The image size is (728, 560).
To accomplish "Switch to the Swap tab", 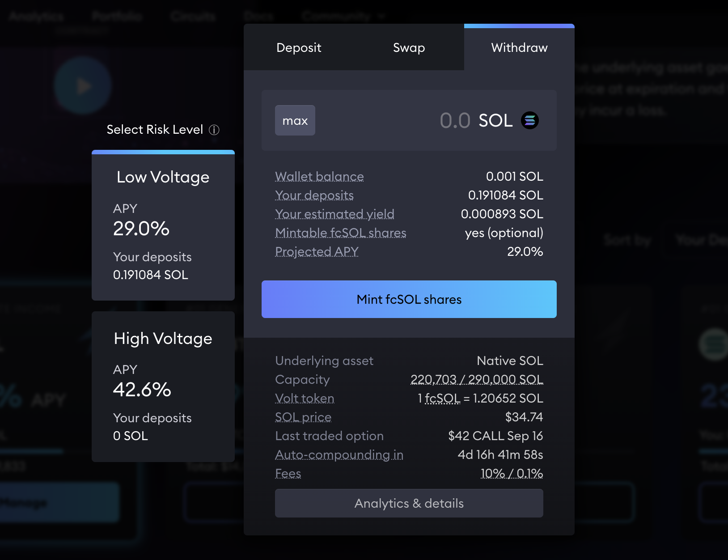I will point(409,47).
